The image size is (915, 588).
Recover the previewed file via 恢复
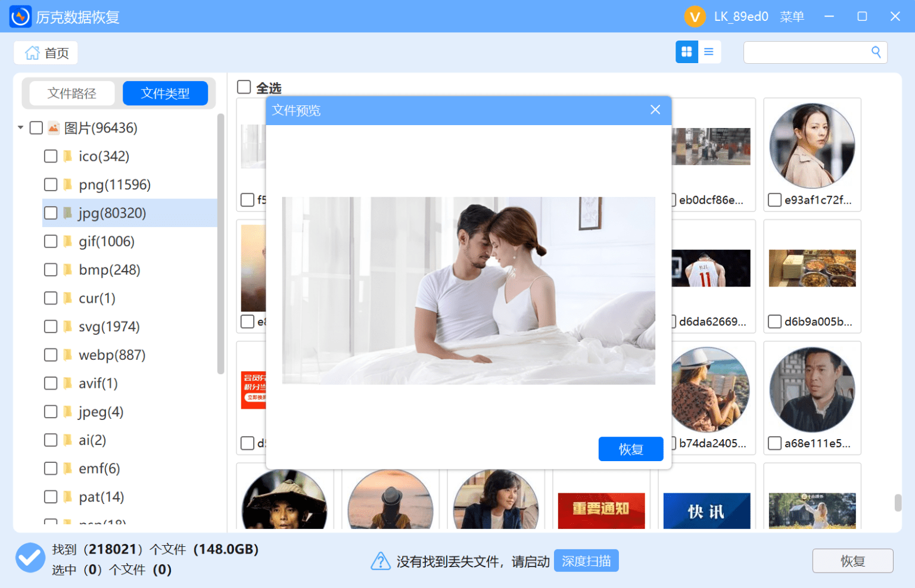pyautogui.click(x=630, y=449)
